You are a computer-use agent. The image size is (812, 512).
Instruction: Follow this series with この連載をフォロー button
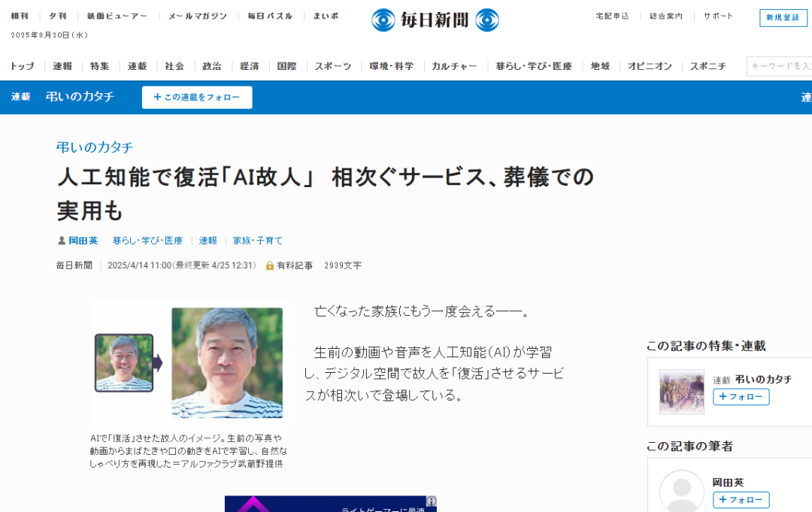[x=197, y=97]
